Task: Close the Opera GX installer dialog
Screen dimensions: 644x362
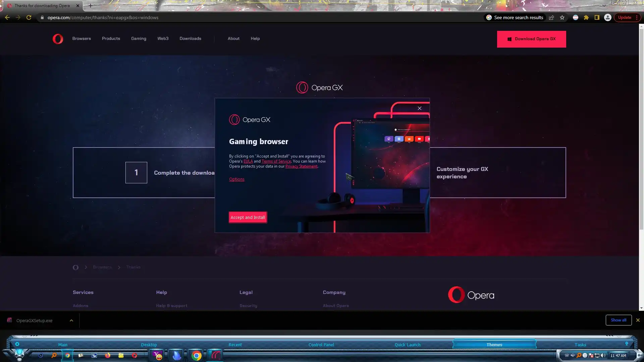Action: [x=419, y=108]
